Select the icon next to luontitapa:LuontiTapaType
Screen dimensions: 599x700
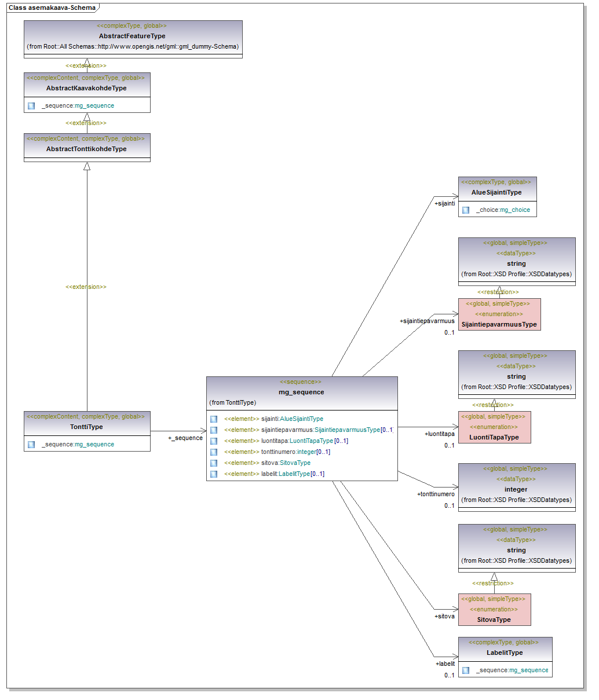point(214,441)
